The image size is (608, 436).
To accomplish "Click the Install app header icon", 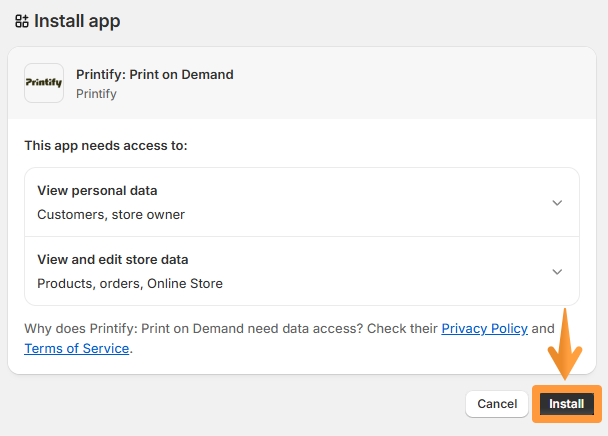I will click(22, 21).
